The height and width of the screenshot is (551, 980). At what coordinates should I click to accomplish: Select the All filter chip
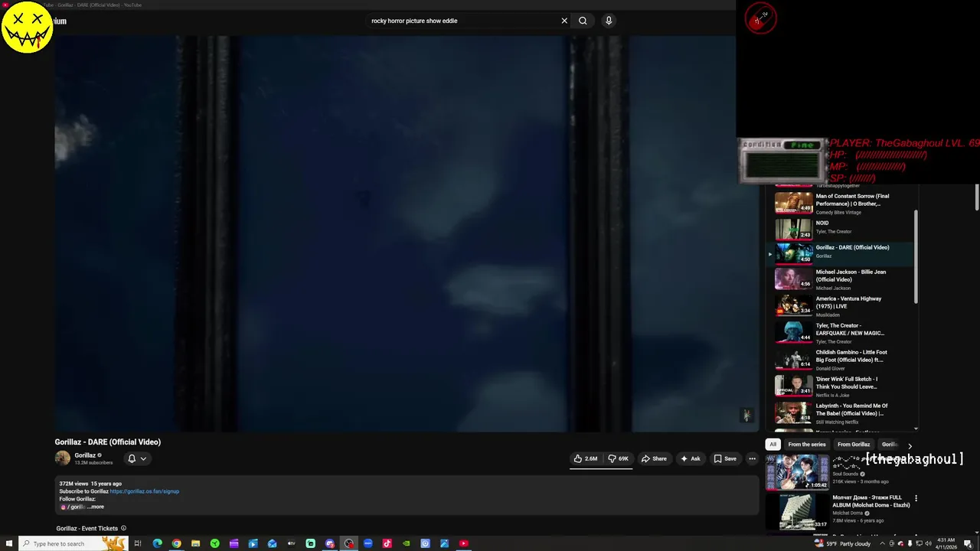pyautogui.click(x=773, y=445)
